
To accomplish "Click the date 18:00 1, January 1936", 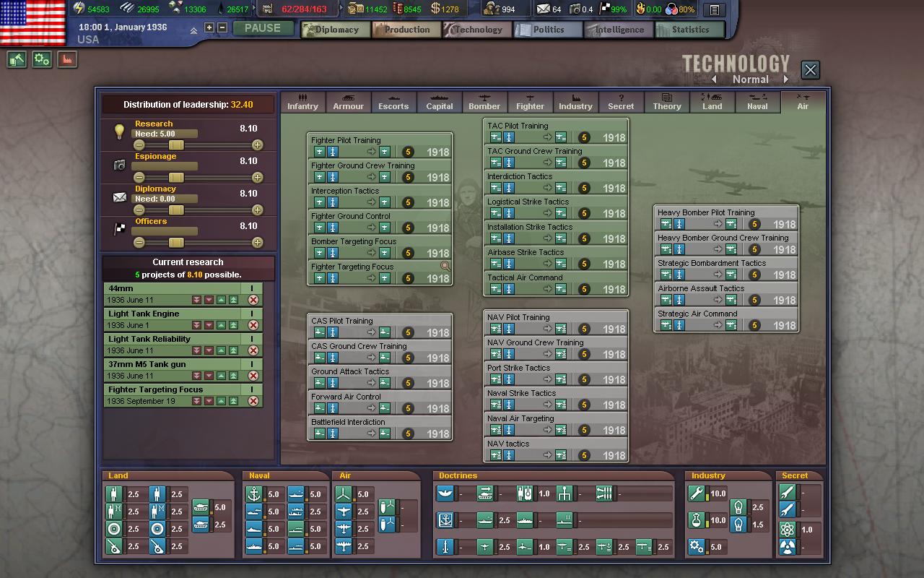I will pyautogui.click(x=123, y=27).
